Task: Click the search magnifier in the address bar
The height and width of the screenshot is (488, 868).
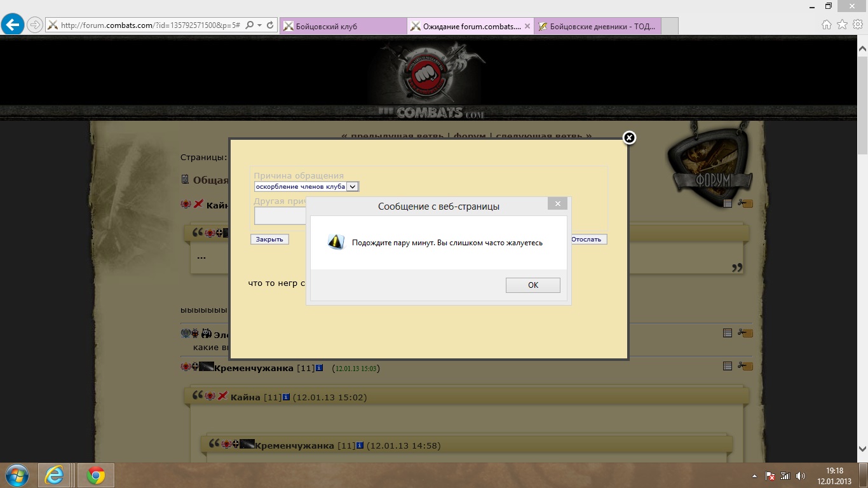Action: tap(249, 25)
